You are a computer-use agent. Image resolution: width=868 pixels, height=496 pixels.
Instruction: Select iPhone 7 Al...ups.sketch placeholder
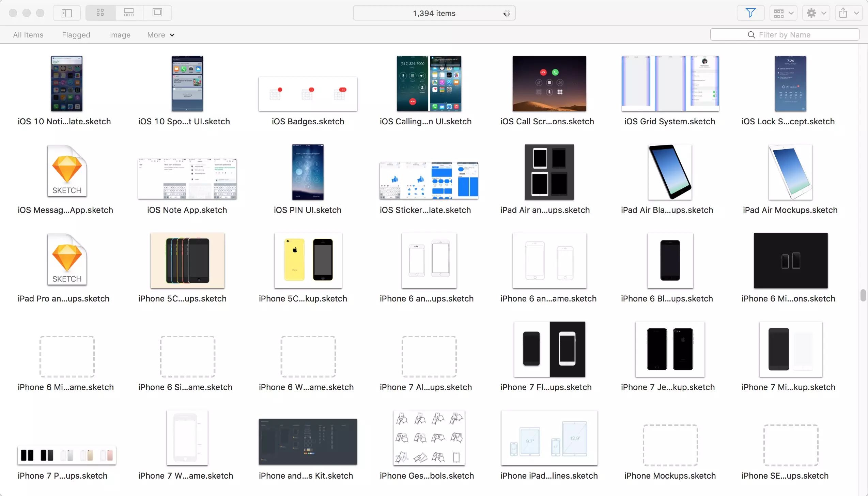(x=429, y=357)
